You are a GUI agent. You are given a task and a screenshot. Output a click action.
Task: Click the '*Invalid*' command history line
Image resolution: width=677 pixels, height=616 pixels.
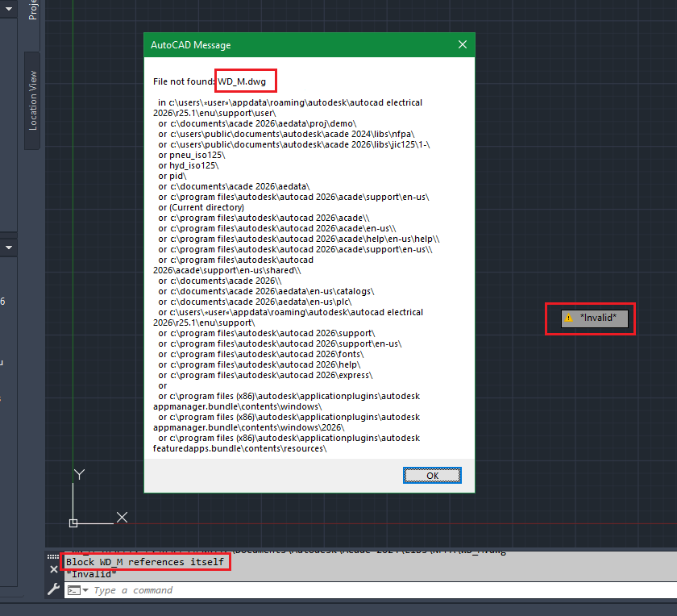click(x=91, y=574)
